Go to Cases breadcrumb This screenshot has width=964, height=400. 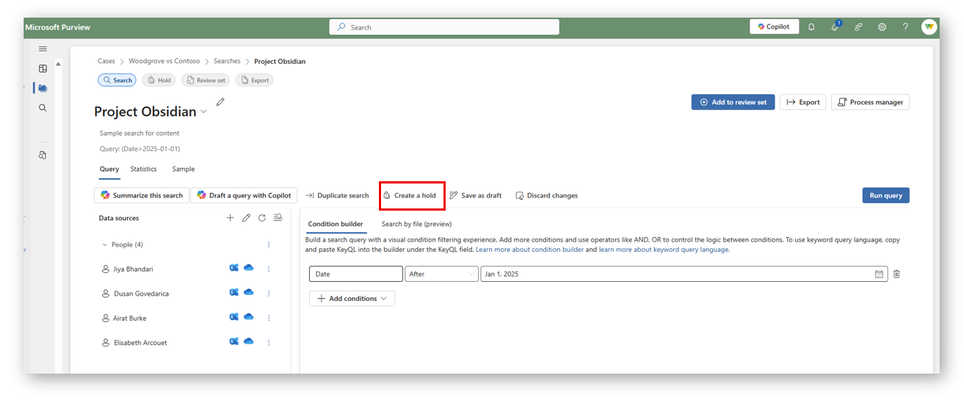[x=106, y=61]
